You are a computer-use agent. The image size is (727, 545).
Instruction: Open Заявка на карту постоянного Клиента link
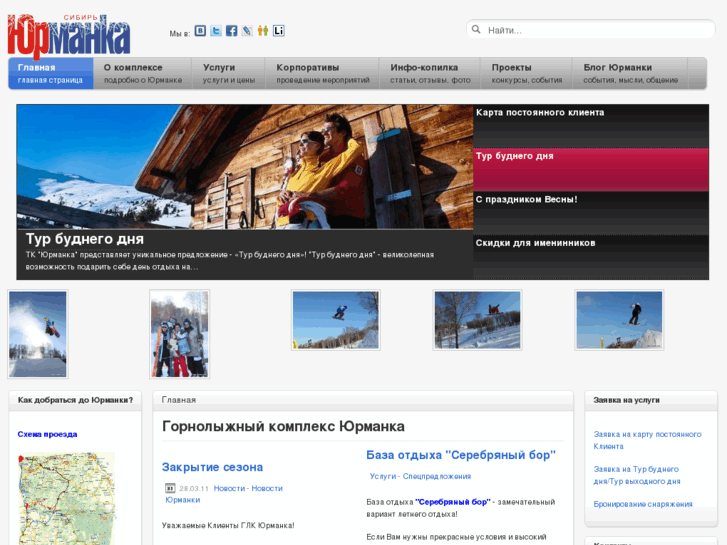pos(647,440)
